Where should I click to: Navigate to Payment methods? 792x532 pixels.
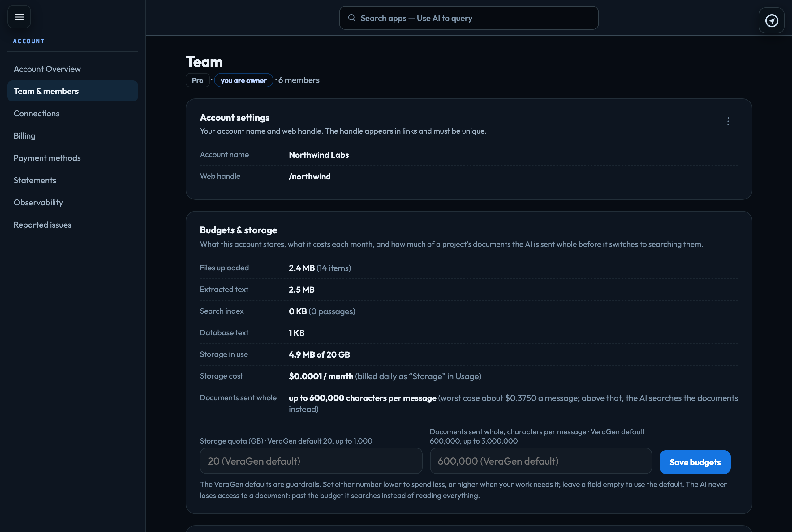click(x=73, y=158)
